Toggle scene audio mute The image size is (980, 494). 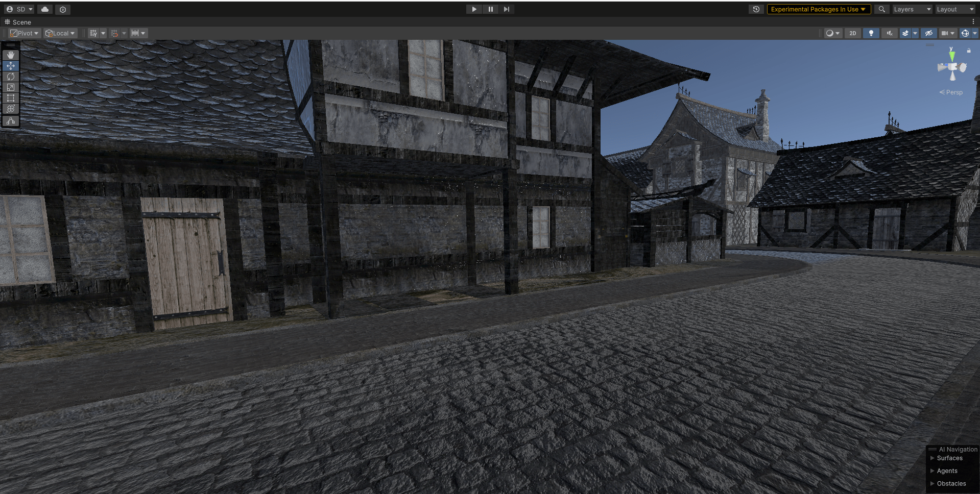[x=890, y=33]
